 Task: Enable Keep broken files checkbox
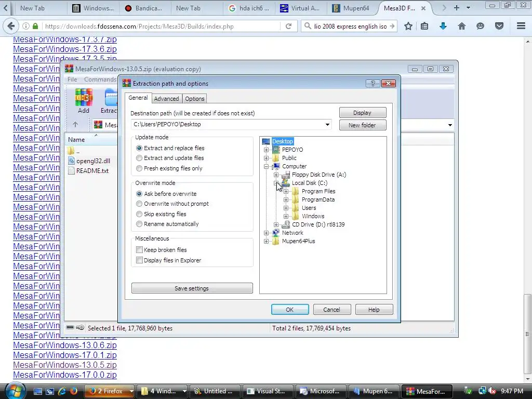point(139,250)
